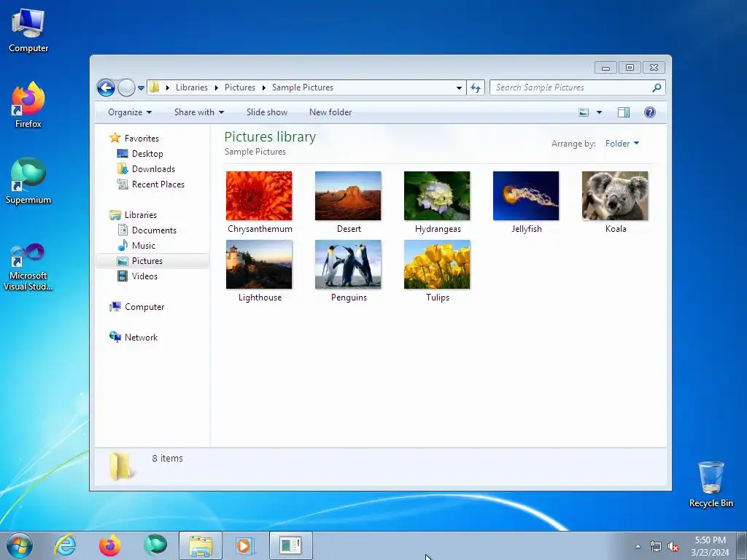The height and width of the screenshot is (560, 747).
Task: Open the Arrange by Folder dropdown
Action: [x=622, y=144]
